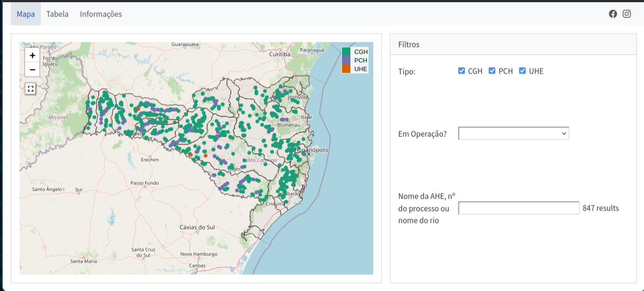Click the Santa Maria map label
644x291 pixels.
tap(83, 261)
